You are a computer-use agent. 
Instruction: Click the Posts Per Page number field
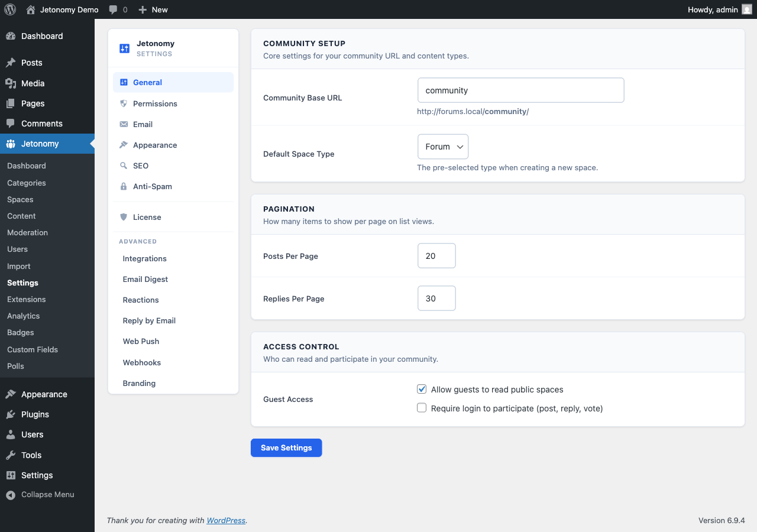(436, 255)
